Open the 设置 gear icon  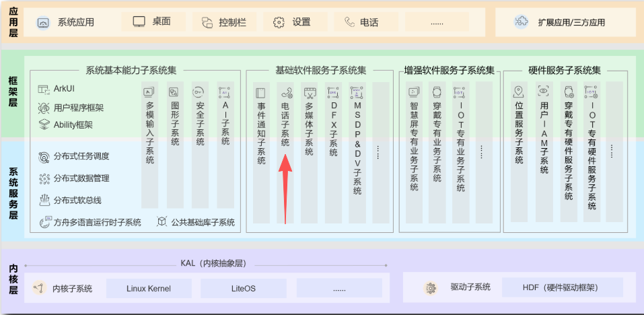[279, 22]
